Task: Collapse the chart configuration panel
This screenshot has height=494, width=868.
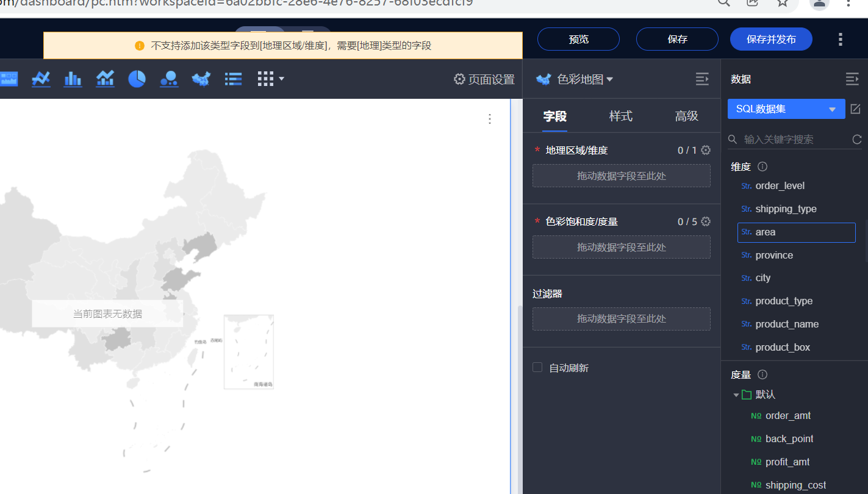Action: click(702, 79)
